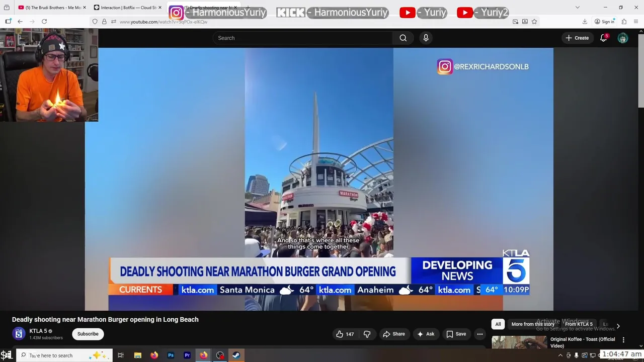Click the 1.43M subscribers text
The image size is (644, 362).
(x=46, y=338)
